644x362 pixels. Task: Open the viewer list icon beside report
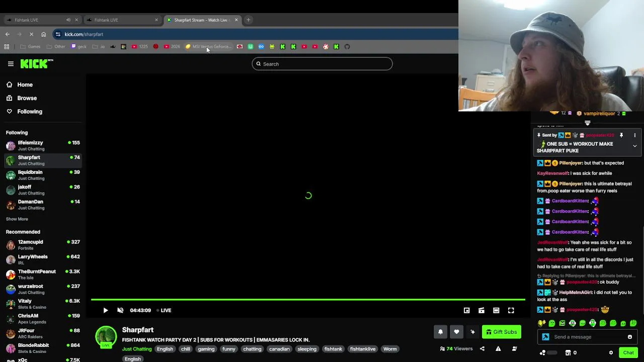(514, 348)
